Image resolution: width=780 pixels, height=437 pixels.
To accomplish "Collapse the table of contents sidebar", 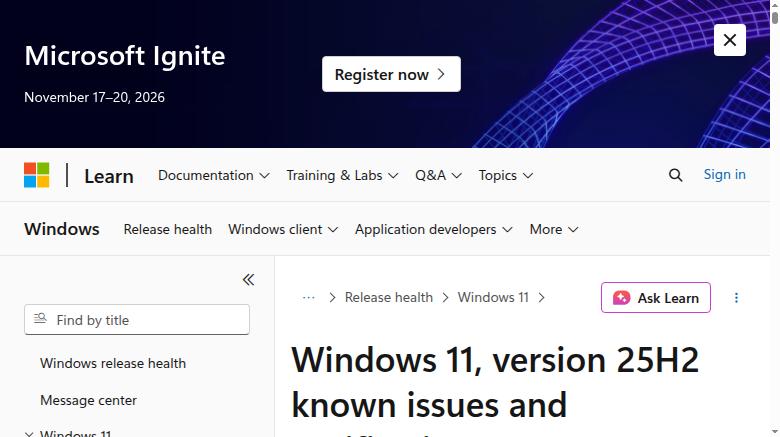I will tap(248, 280).
